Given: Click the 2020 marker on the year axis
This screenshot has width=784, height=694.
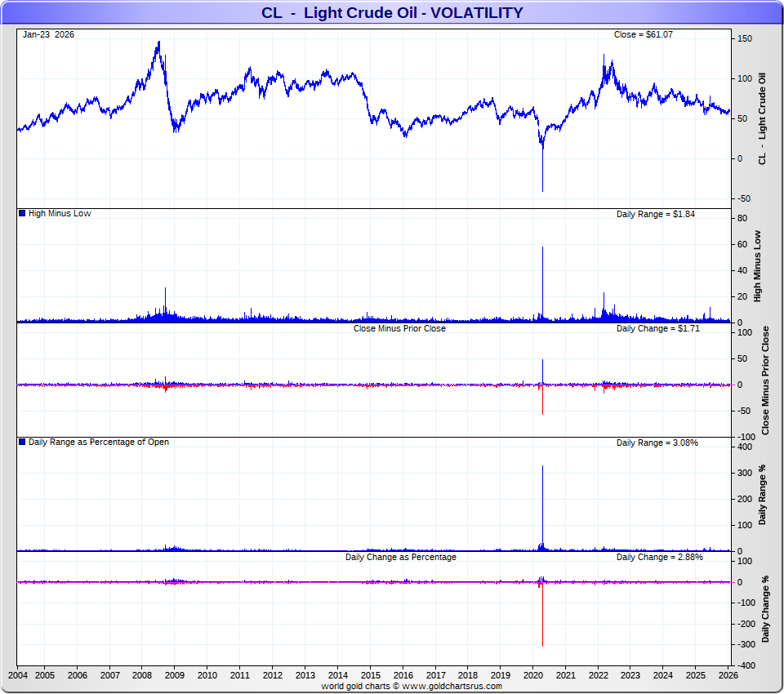Looking at the screenshot, I should (533, 675).
